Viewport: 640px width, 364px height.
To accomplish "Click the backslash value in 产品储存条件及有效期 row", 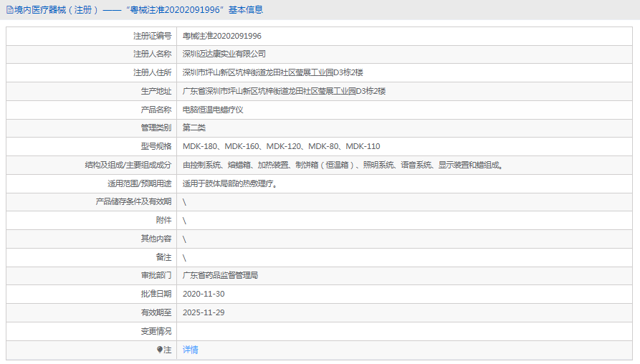I will [184, 202].
